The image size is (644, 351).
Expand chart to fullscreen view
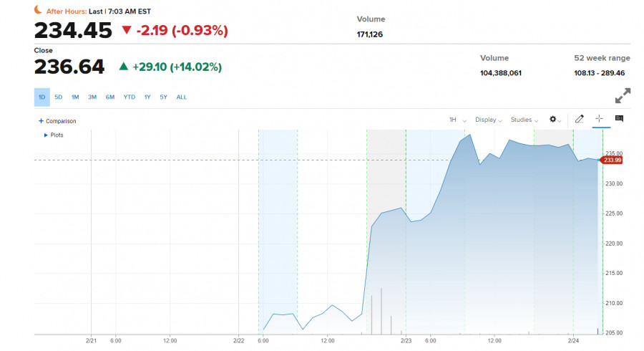click(623, 95)
